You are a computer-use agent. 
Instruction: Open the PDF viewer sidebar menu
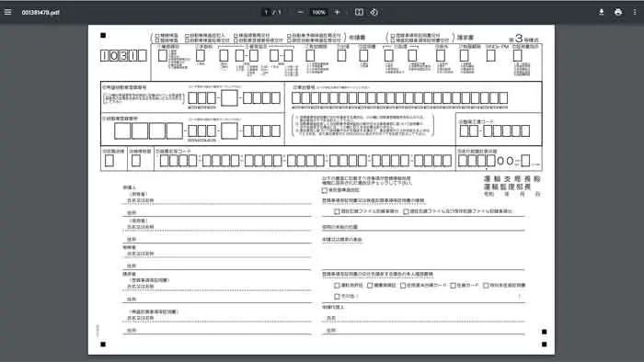tap(7, 12)
